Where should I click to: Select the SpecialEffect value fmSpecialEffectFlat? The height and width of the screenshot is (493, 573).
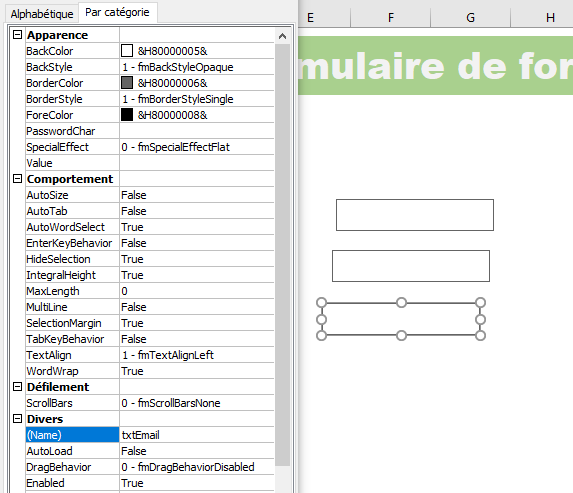(x=197, y=147)
